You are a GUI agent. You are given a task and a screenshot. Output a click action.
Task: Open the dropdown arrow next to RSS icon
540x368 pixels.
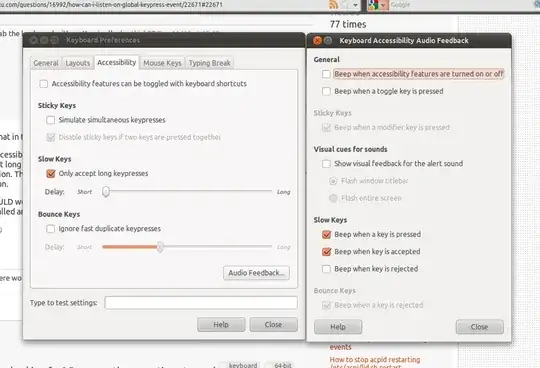(355, 5)
